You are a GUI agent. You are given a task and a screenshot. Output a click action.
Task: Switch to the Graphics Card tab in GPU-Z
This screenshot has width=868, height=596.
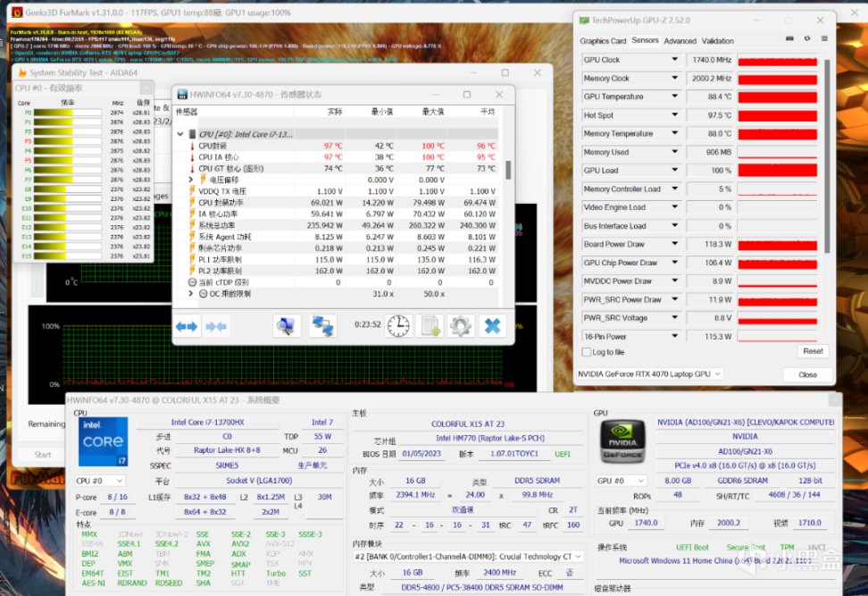tap(603, 41)
